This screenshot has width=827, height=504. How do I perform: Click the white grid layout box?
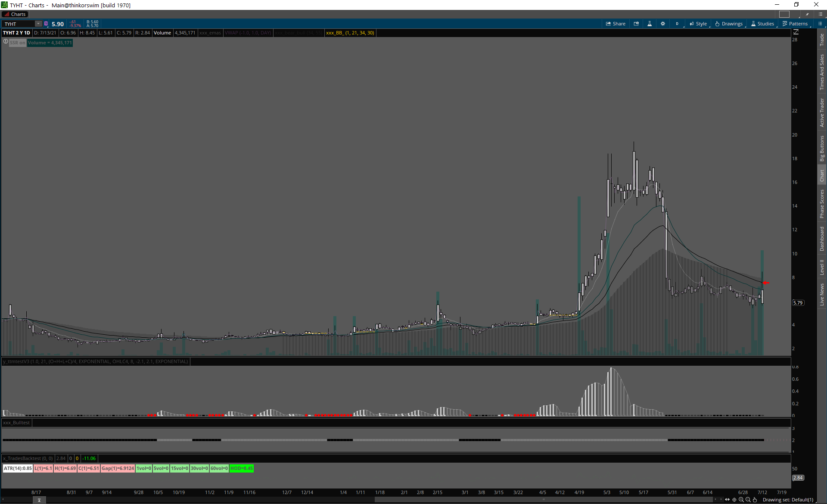point(784,14)
